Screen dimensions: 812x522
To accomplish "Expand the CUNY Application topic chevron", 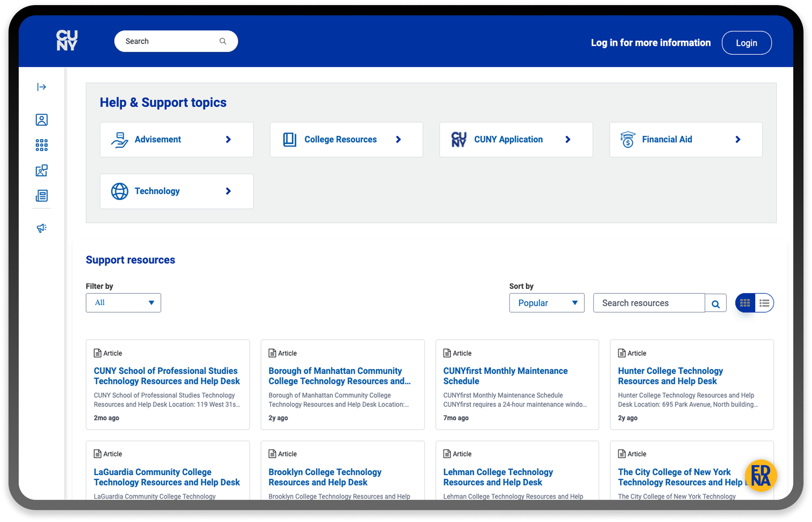I will coord(568,140).
